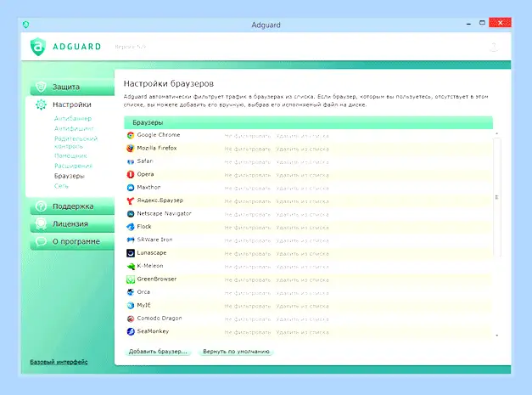The height and width of the screenshot is (395, 532).
Task: Click Не фильтровать for Safari
Action: tap(248, 162)
